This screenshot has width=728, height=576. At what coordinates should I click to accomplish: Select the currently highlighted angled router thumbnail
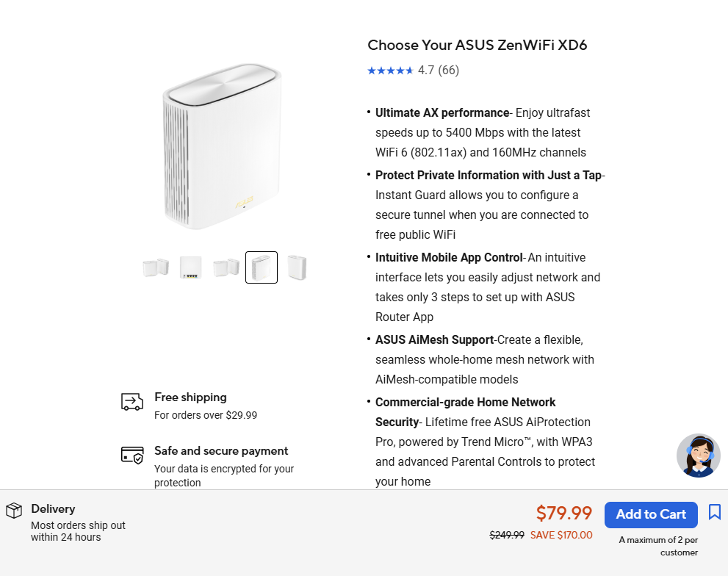tap(262, 267)
